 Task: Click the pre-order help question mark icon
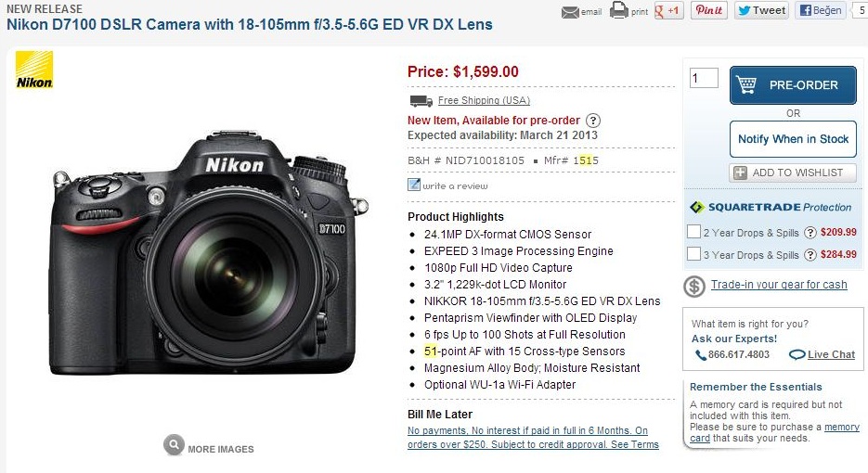[x=593, y=121]
